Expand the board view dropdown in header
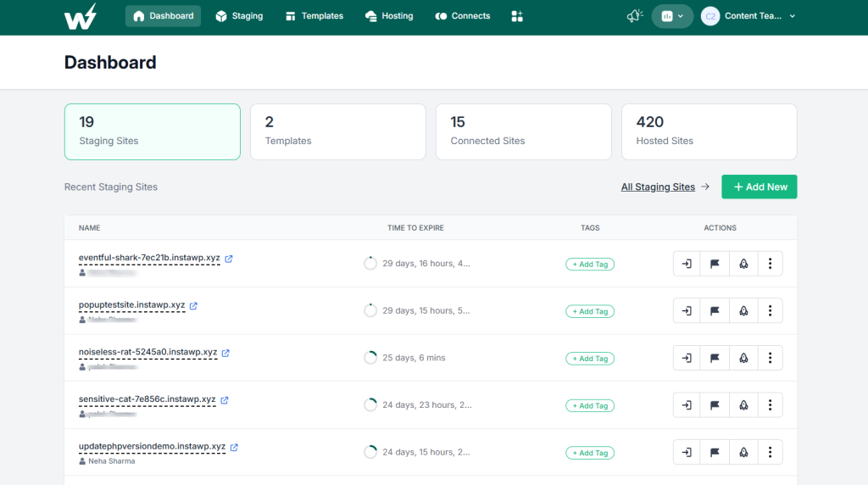The height and width of the screenshot is (485, 868). coord(672,16)
